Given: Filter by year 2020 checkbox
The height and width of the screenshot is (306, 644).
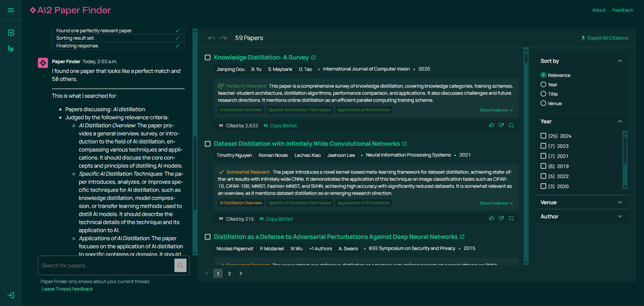Looking at the screenshot, I should pyautogui.click(x=543, y=186).
